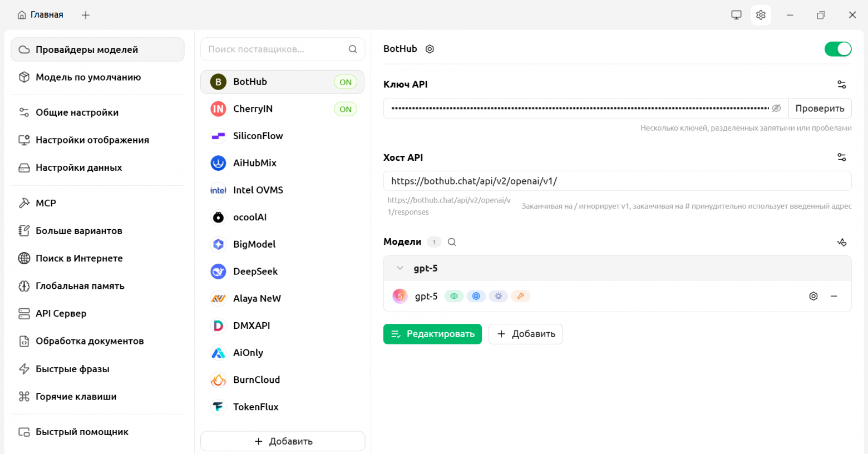Switch to Провайдеры моделей section

(x=81, y=49)
